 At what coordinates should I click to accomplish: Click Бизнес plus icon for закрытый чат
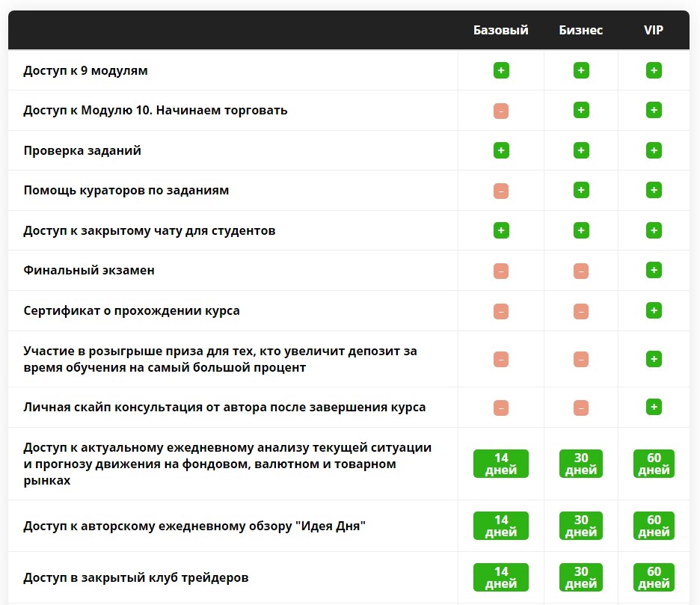[x=581, y=230]
